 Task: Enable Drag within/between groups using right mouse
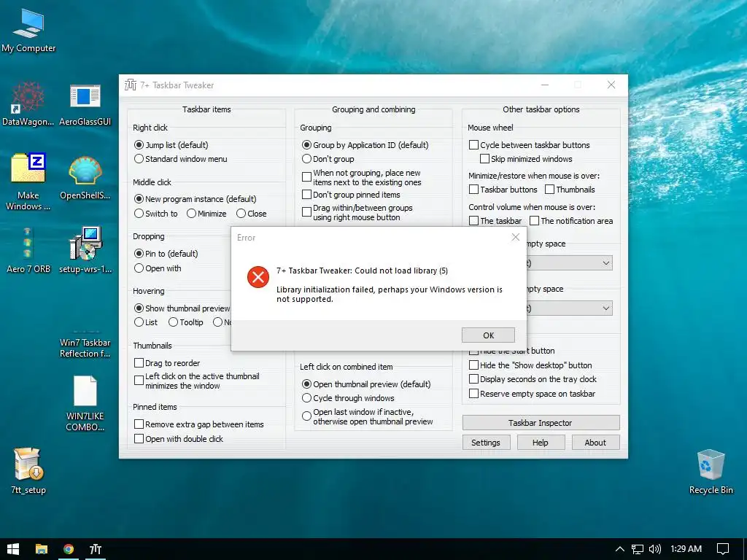[357, 212]
